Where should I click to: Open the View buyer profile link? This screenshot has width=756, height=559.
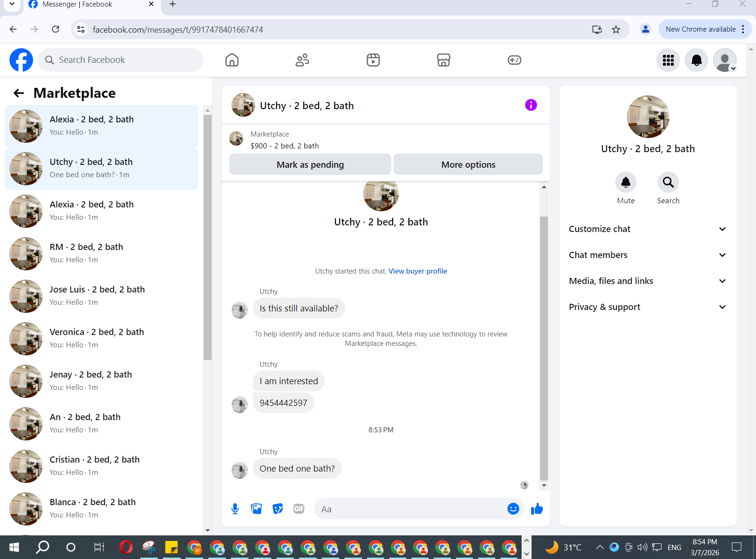click(x=418, y=271)
